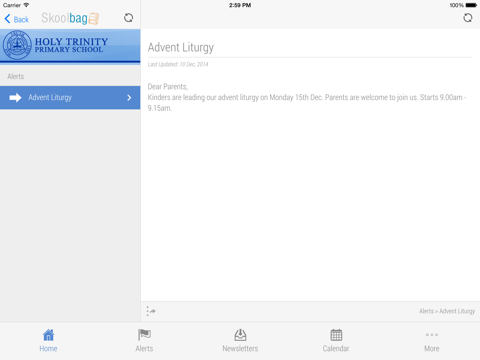This screenshot has width=480, height=360.
Task: Tap the Alerts > Advent Liturgy breadcrumb
Action: 447,311
